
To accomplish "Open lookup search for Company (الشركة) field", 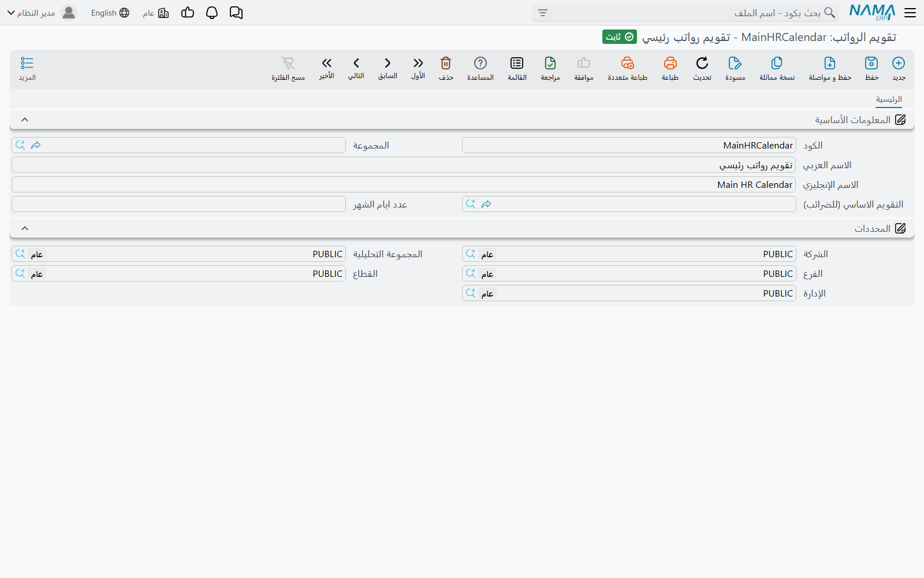I will click(x=471, y=254).
